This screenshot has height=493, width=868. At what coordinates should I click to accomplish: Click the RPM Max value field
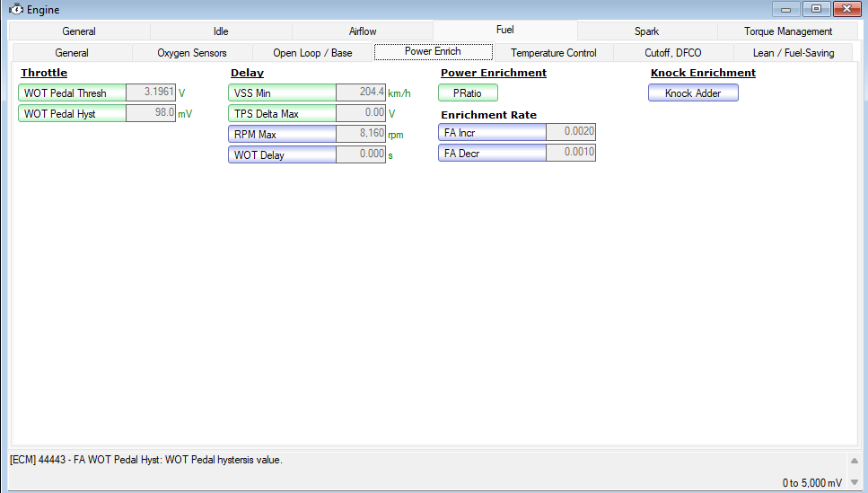pyautogui.click(x=361, y=134)
